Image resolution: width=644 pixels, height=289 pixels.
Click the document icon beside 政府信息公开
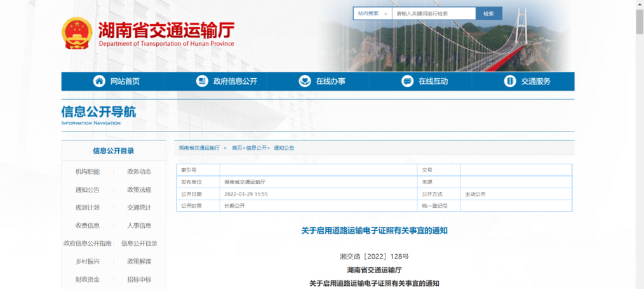point(202,81)
